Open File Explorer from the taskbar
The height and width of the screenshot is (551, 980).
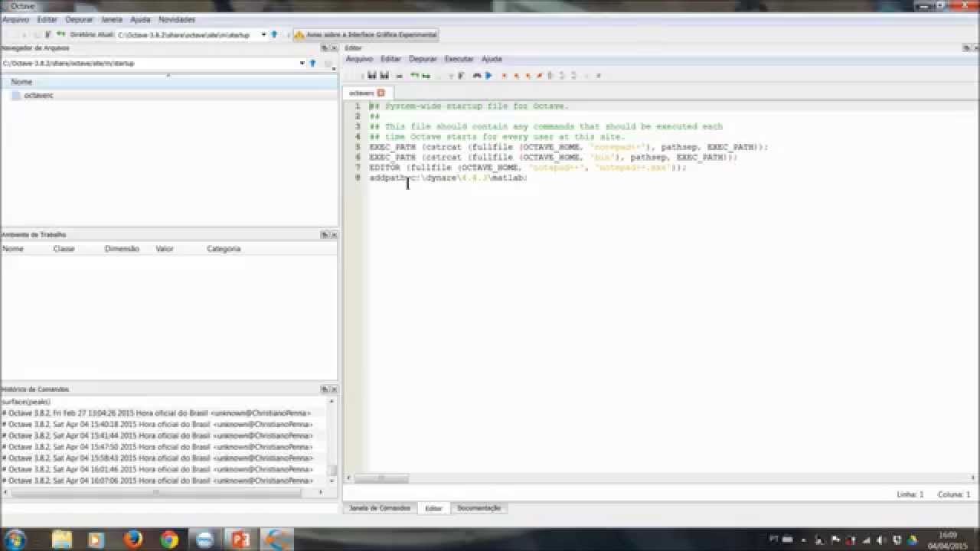[60, 539]
